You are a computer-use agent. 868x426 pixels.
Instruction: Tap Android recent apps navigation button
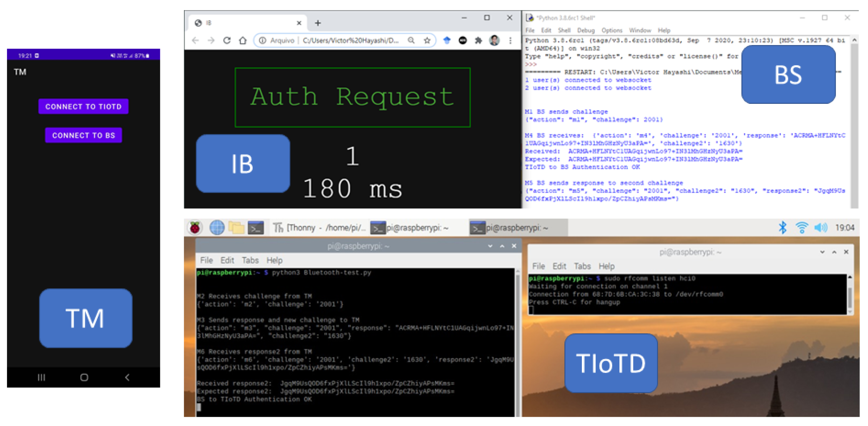click(41, 377)
